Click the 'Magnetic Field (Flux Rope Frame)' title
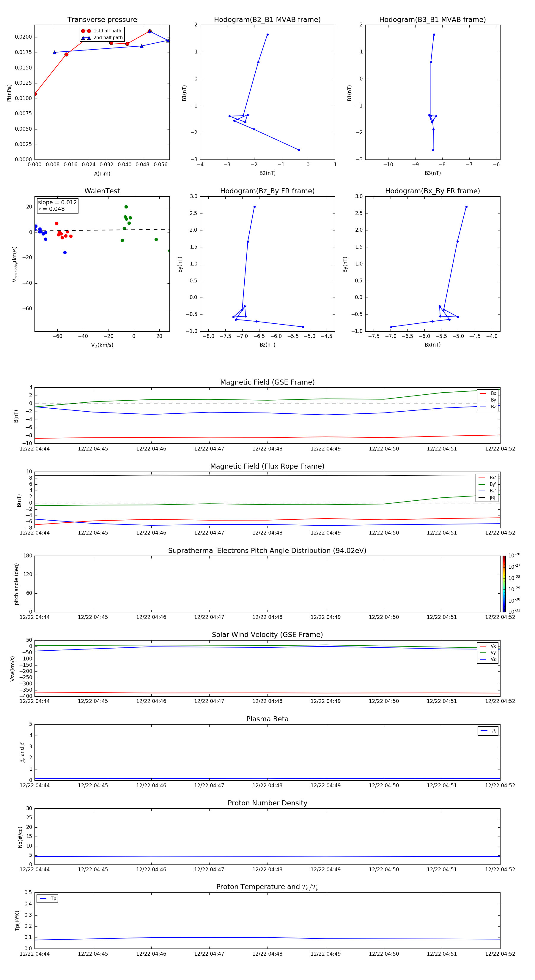 [x=267, y=467]
